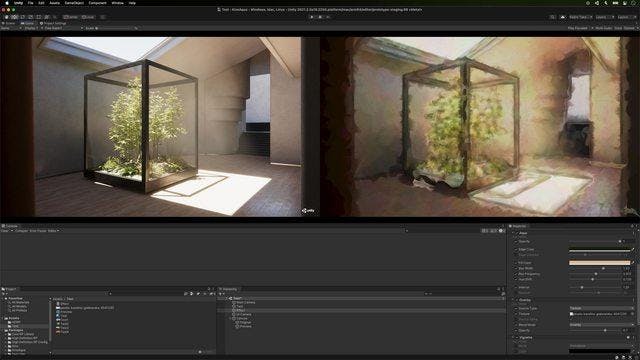This screenshot has height=360, width=640.
Task: Open the Vignette Mode dropdown
Action: click(x=602, y=346)
